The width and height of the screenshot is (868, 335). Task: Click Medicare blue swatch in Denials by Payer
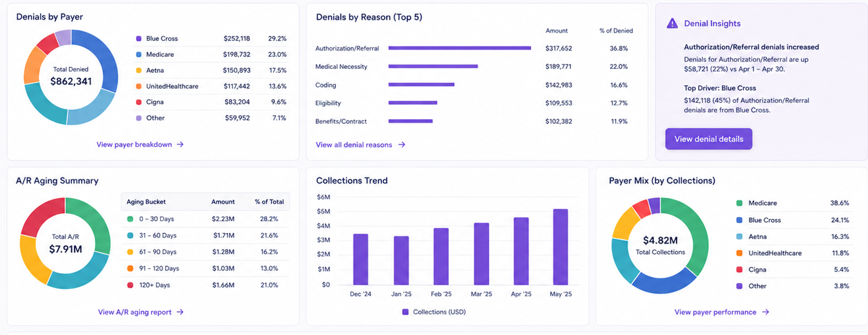pos(139,54)
